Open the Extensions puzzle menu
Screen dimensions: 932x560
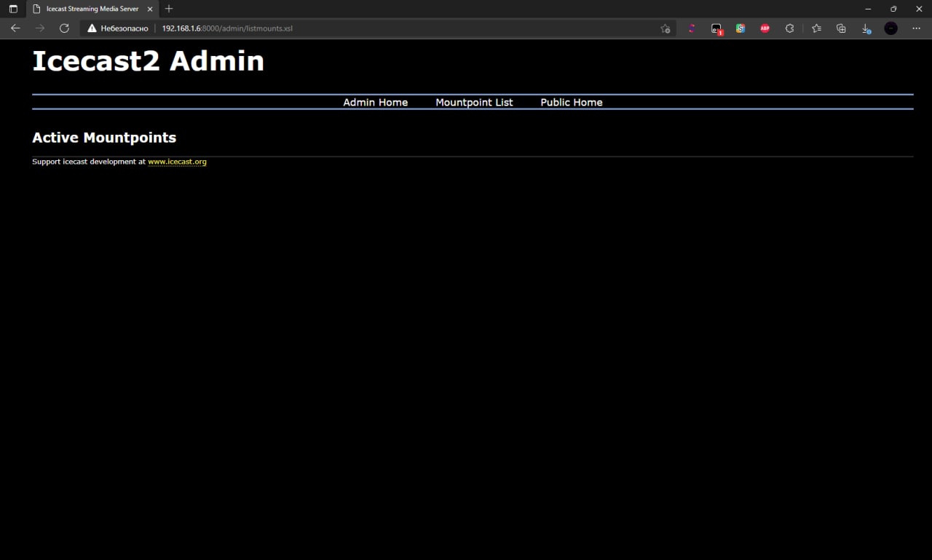point(789,28)
